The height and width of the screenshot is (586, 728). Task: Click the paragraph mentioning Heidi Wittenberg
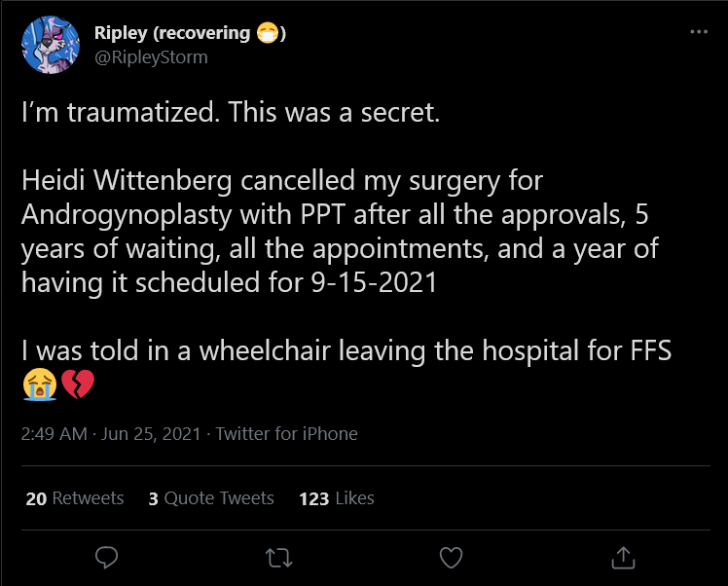340,232
